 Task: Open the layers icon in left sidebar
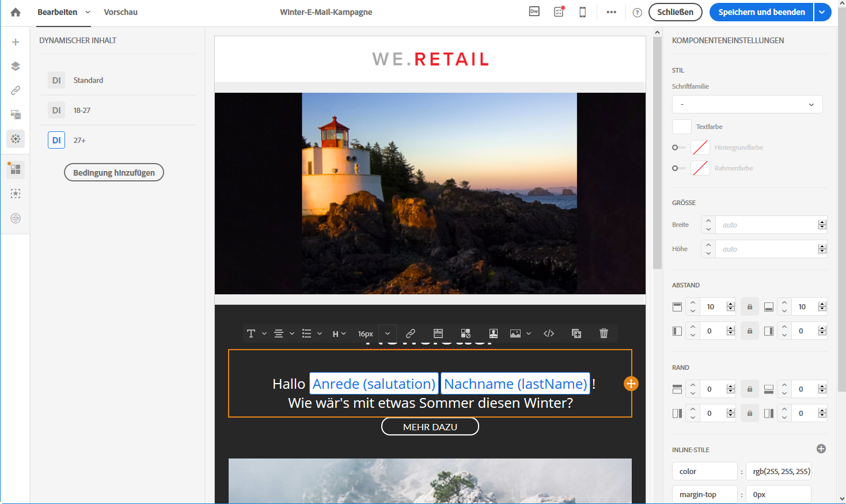click(x=16, y=66)
